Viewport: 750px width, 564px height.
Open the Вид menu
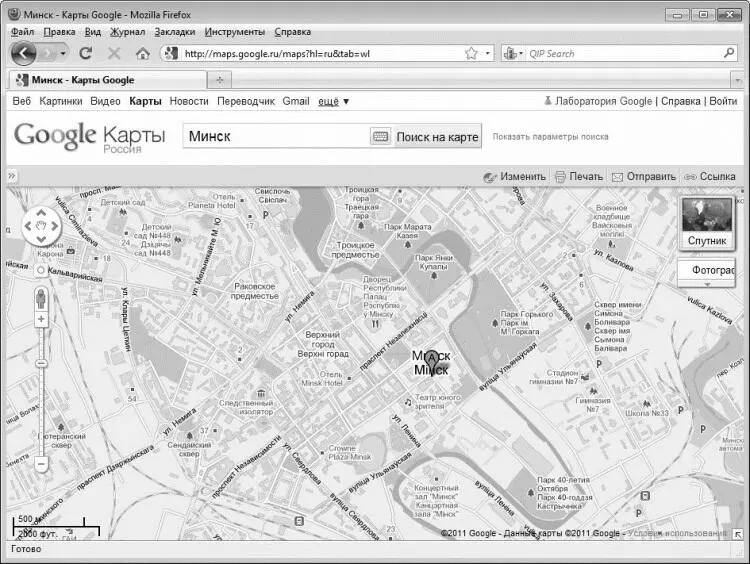[x=93, y=32]
